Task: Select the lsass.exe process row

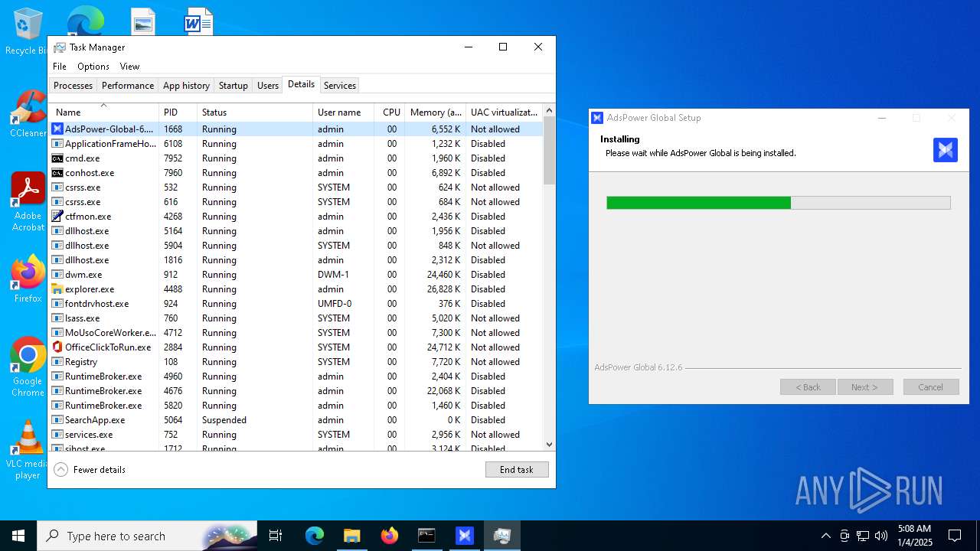Action: (x=296, y=318)
